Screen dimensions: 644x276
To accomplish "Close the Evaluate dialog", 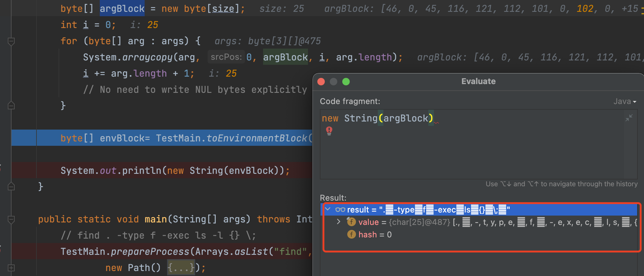I will 321,82.
